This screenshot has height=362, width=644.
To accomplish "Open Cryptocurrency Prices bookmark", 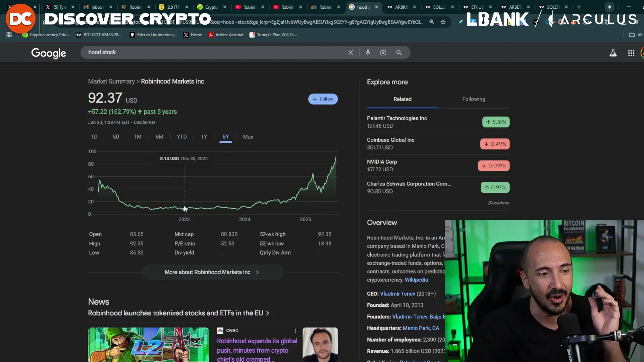I will click(46, 35).
